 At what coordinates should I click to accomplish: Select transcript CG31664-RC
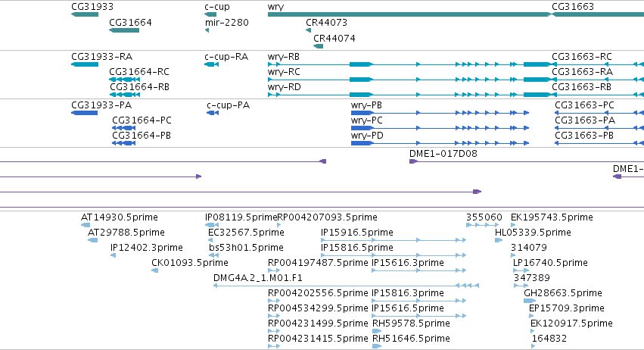click(x=139, y=72)
